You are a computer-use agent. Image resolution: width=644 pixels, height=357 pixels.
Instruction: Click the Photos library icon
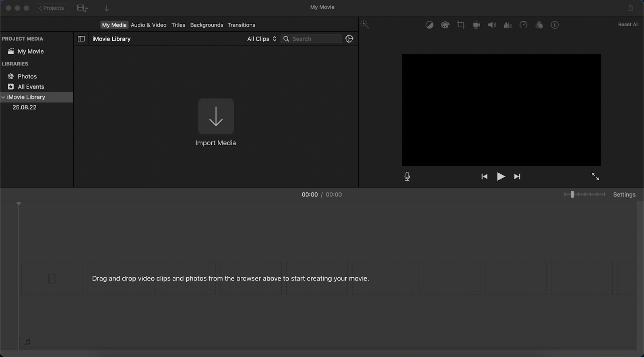(x=11, y=76)
